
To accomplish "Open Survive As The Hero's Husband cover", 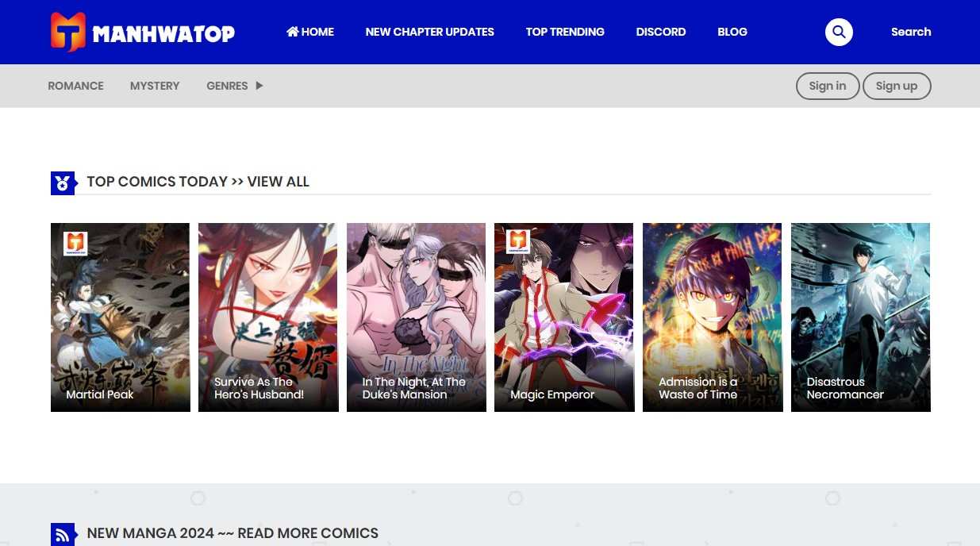I will [268, 317].
